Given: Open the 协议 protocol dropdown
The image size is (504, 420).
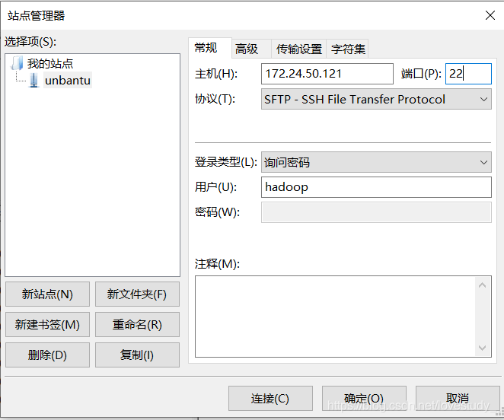Looking at the screenshot, I should [x=376, y=99].
